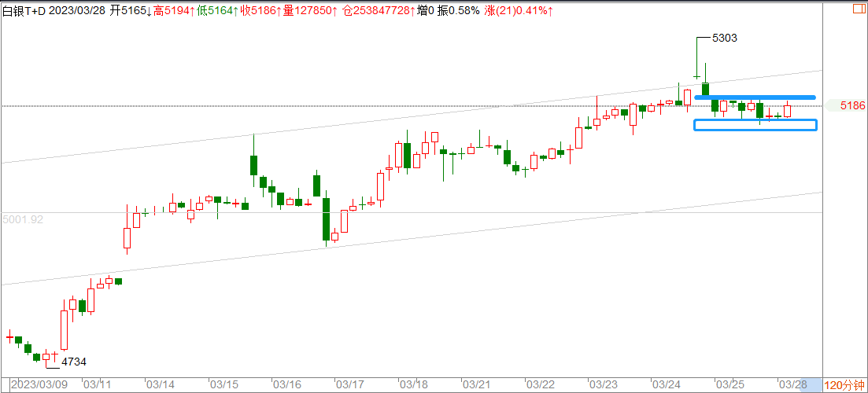
Task: Click the 增0 value in header
Action: [x=427, y=12]
